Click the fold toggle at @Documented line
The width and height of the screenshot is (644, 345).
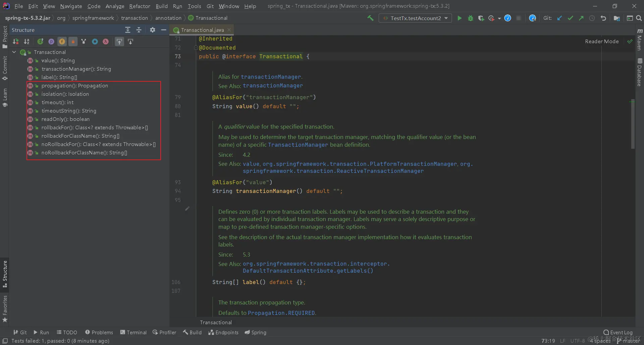pos(196,48)
